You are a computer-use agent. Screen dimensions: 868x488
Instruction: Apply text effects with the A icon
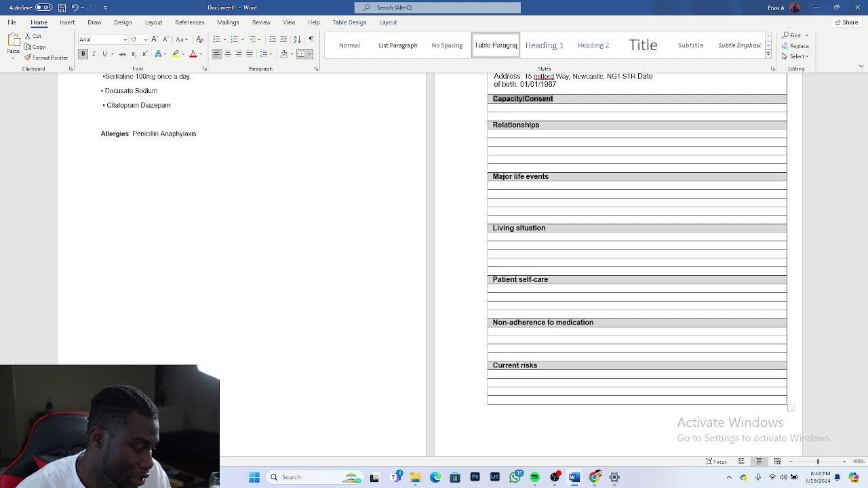click(158, 54)
